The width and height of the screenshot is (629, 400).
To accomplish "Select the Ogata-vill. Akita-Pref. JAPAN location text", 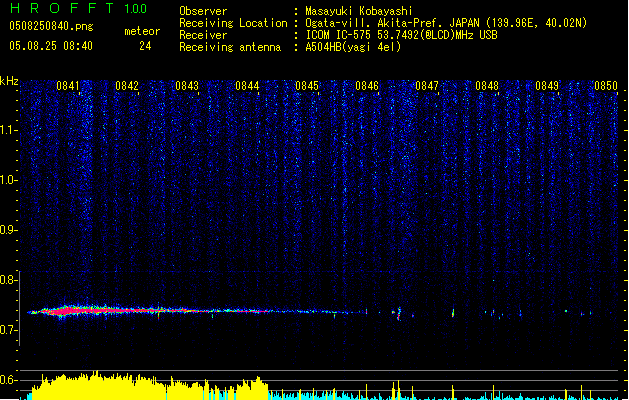I will (x=446, y=23).
